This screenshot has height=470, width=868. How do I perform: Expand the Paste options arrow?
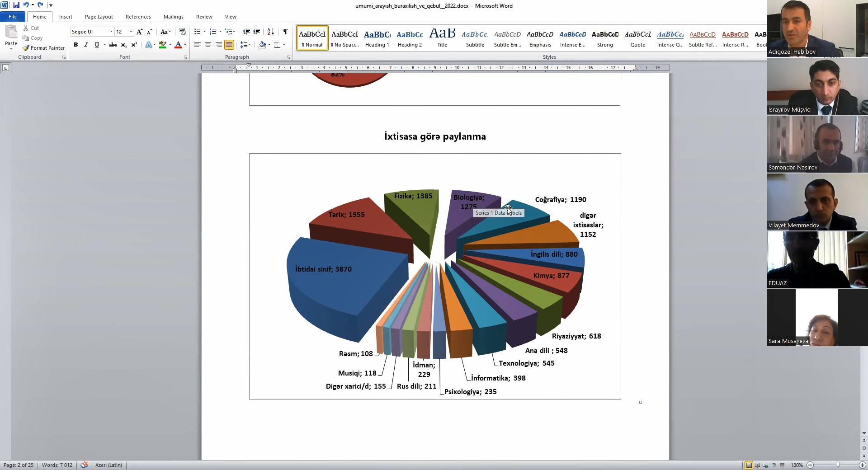tap(11, 48)
